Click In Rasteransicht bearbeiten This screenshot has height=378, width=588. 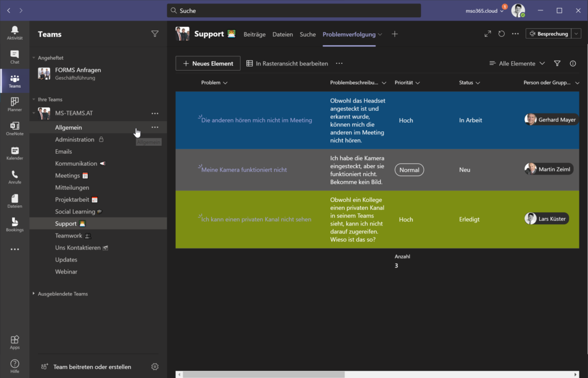287,63
